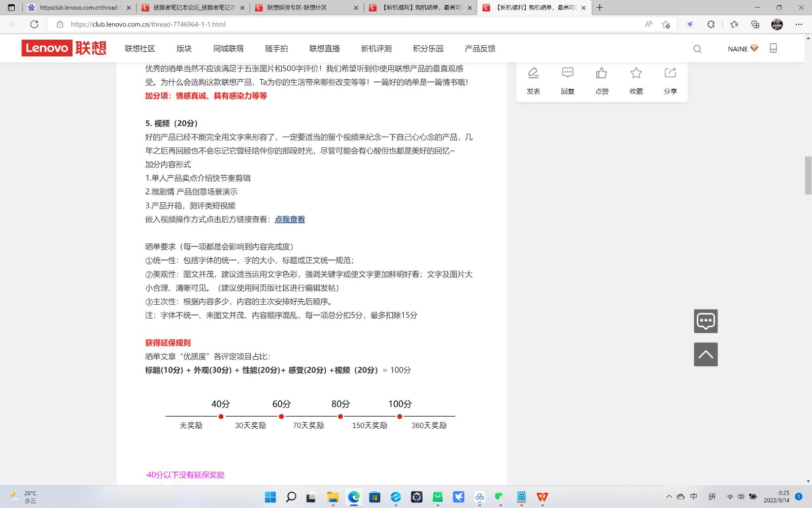Open the collections icon in toolbar

point(755,24)
